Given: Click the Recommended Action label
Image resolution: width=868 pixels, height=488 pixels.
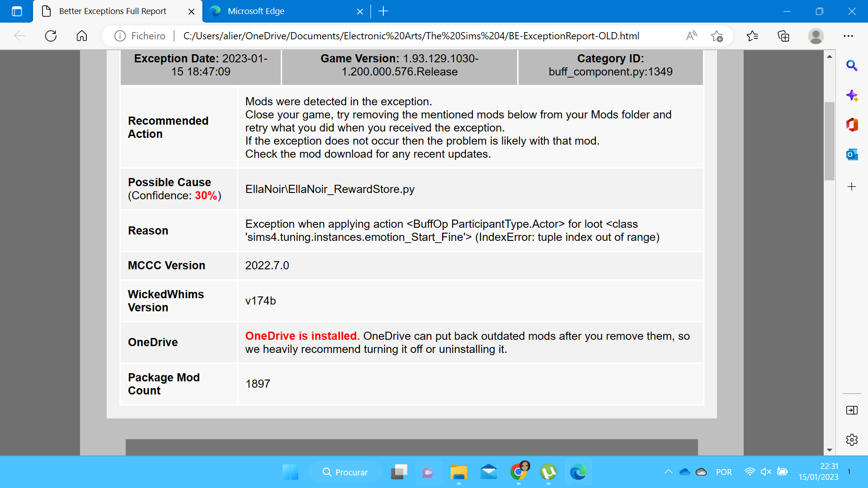Looking at the screenshot, I should 168,127.
